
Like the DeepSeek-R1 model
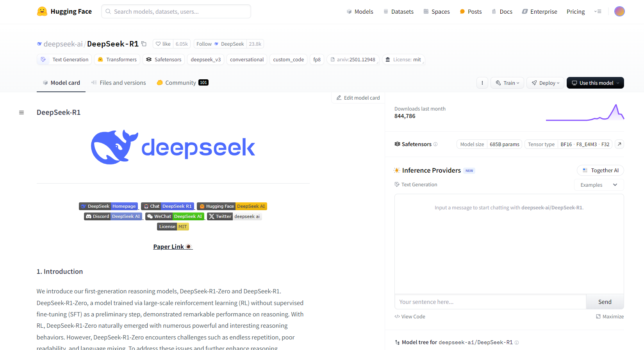tap(163, 44)
